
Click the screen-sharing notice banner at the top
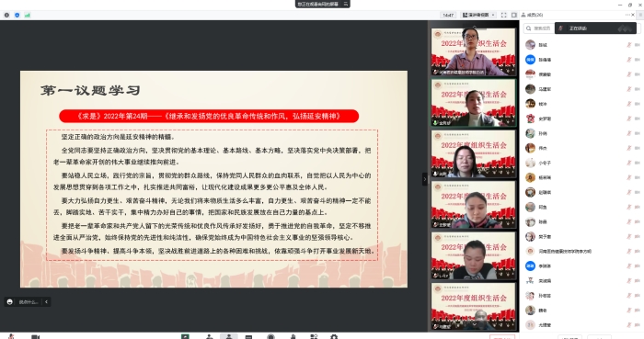(322, 4)
